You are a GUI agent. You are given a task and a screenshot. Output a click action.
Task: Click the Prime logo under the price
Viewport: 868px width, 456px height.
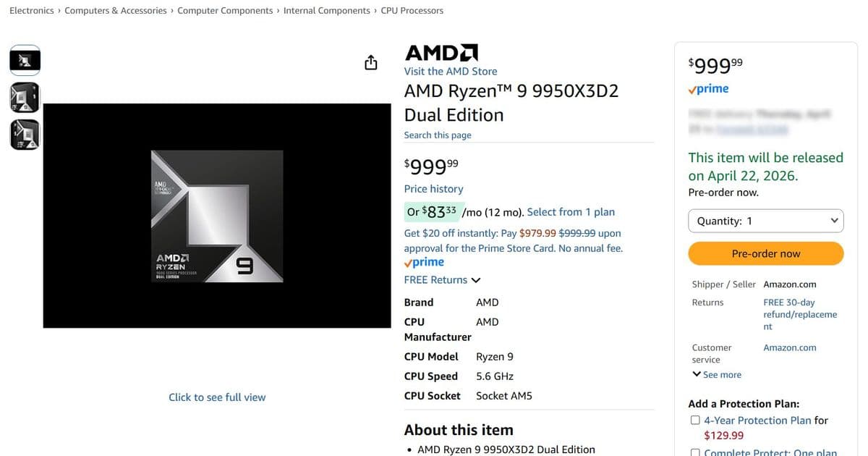point(707,88)
